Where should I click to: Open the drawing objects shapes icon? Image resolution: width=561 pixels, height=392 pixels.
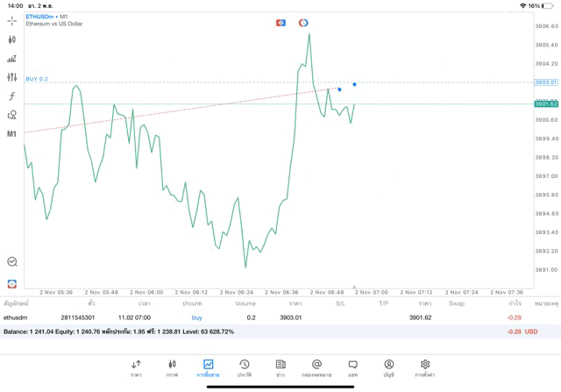pos(12,115)
